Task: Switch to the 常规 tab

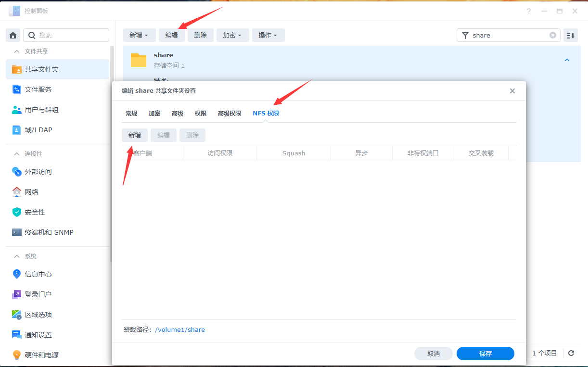Action: pos(131,114)
